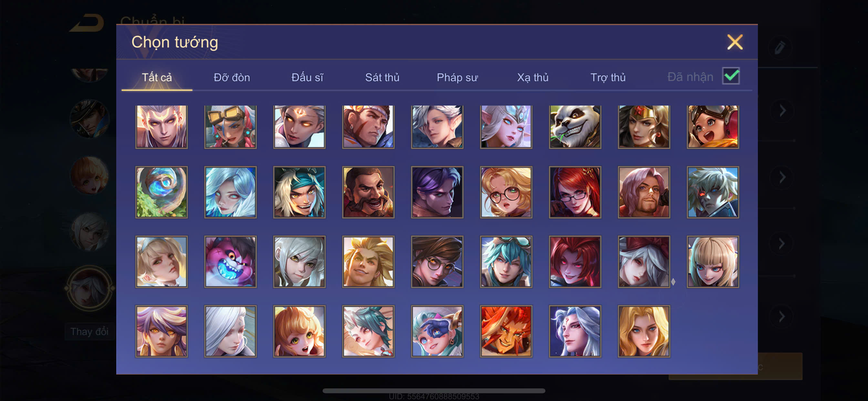Switch to the Đấu sĩ tab
This screenshot has width=868, height=401.
[x=307, y=77]
